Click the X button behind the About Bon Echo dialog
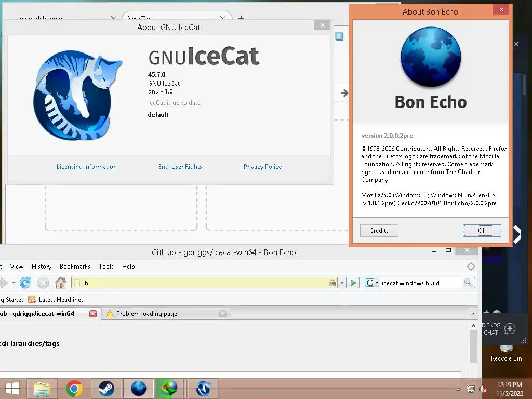Screen dimensions: 532x399 (x=516, y=44)
